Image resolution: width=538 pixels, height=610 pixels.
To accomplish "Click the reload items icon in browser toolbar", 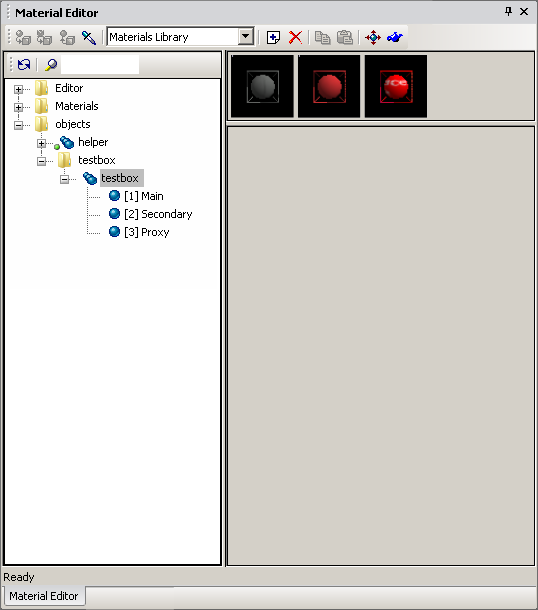I will click(x=24, y=65).
